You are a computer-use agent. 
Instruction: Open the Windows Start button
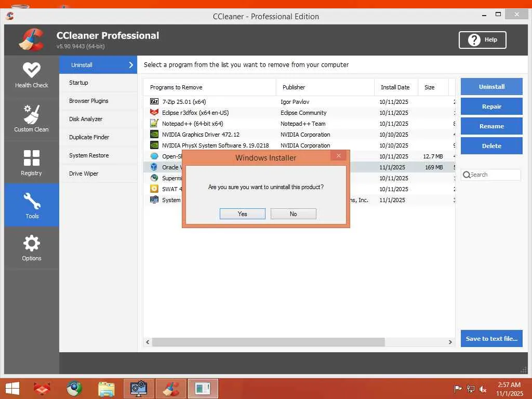pyautogui.click(x=13, y=389)
